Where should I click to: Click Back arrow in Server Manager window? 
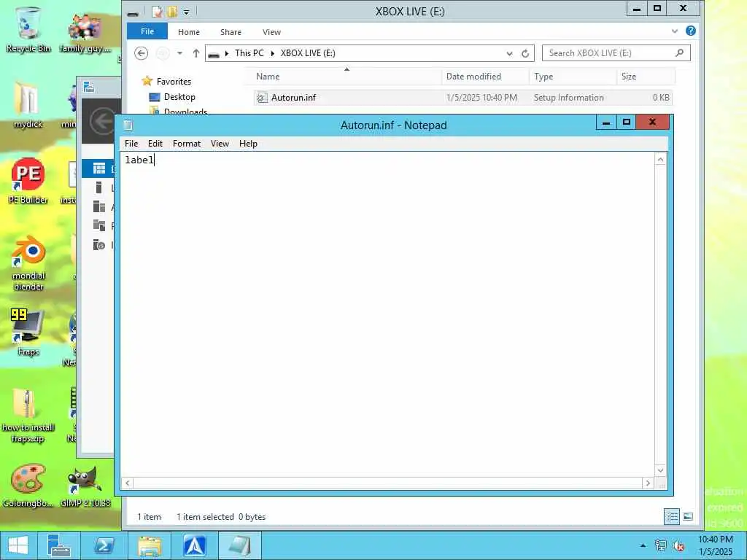pyautogui.click(x=102, y=122)
